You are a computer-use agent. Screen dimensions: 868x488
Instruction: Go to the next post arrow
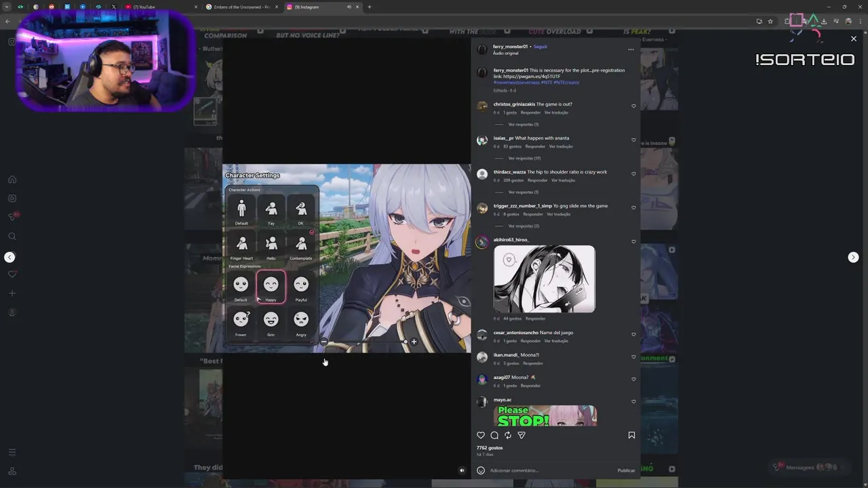pyautogui.click(x=853, y=257)
